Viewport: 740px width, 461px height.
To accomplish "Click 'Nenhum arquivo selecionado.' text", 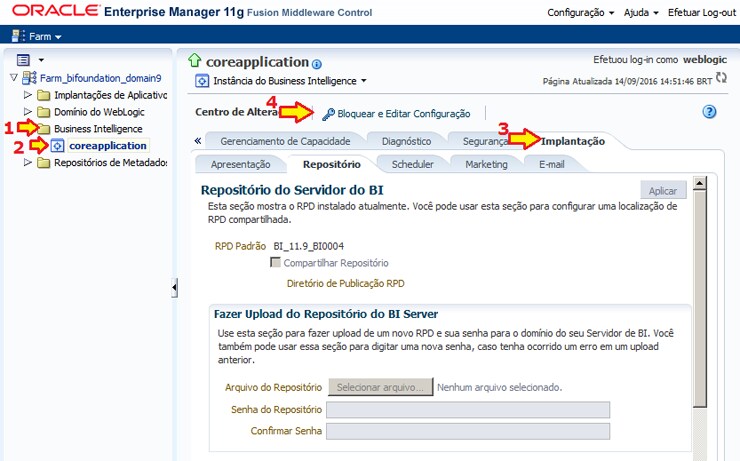I will 499,387.
